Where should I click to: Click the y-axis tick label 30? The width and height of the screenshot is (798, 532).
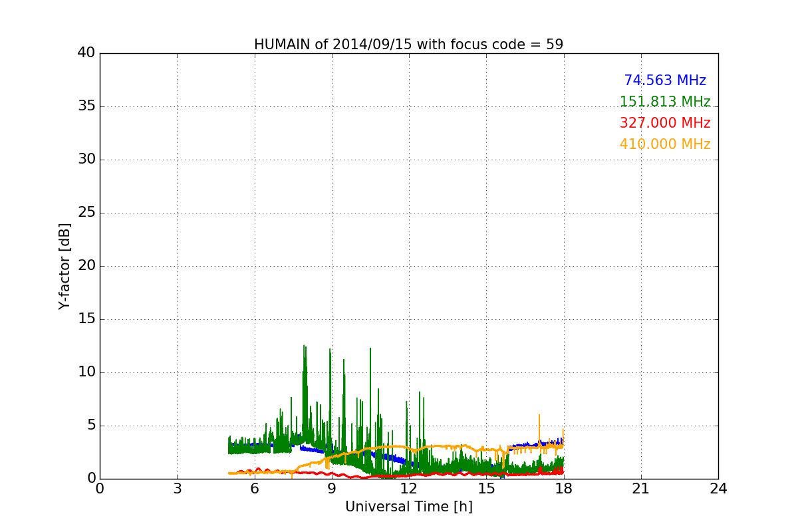pyautogui.click(x=86, y=160)
